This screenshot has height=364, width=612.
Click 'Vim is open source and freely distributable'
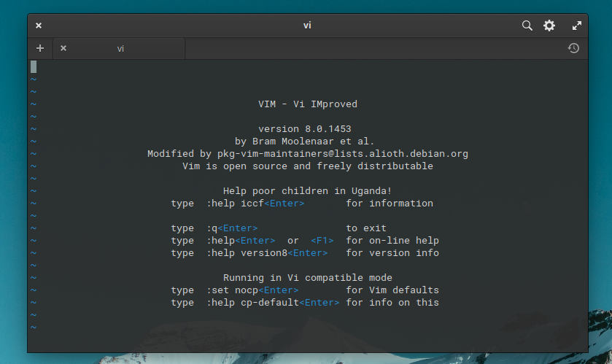(308, 166)
